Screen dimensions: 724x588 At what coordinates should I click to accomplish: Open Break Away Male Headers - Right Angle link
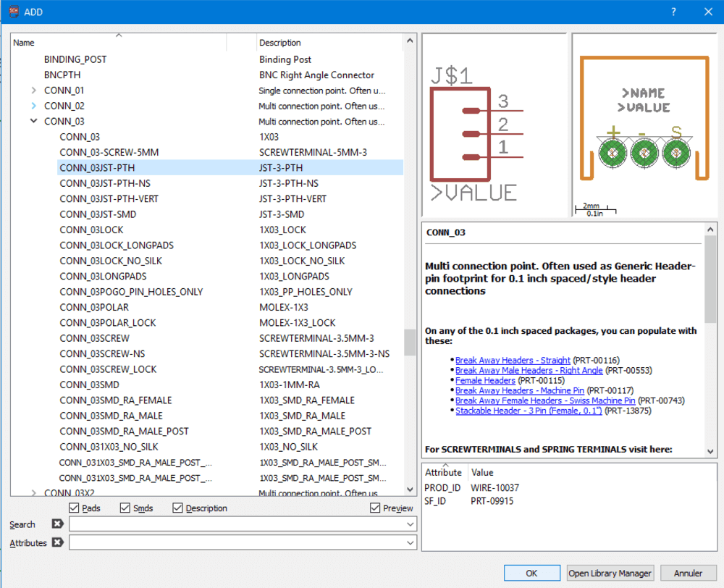[x=529, y=371]
